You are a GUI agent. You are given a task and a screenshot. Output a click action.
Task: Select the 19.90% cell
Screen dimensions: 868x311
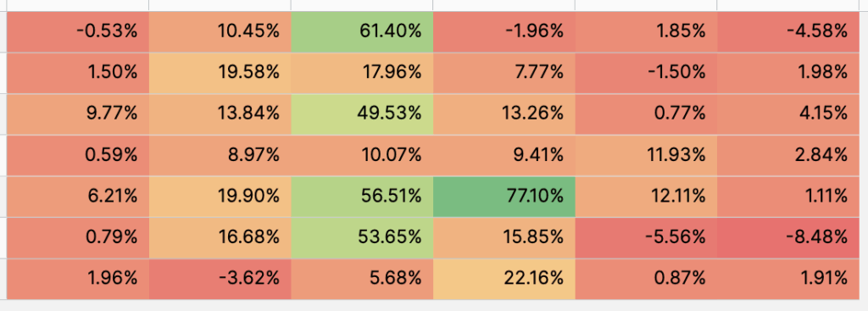coord(220,196)
